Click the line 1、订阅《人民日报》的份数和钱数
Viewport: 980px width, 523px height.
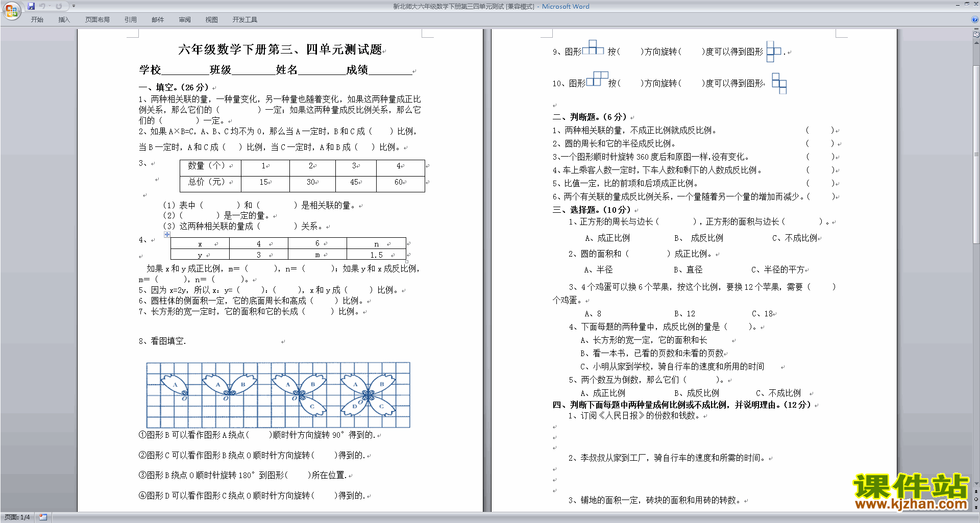click(635, 416)
